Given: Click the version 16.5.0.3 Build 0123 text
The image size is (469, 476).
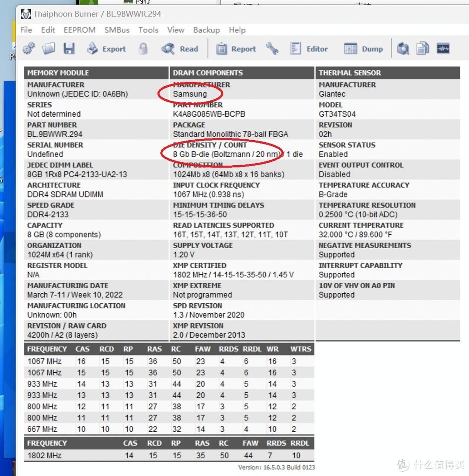Looking at the screenshot, I should coord(276,467).
